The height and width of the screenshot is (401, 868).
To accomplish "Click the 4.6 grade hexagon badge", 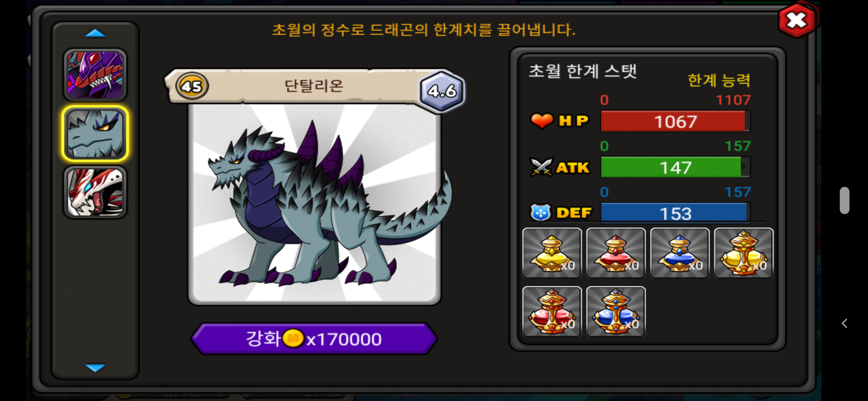I will pyautogui.click(x=442, y=91).
